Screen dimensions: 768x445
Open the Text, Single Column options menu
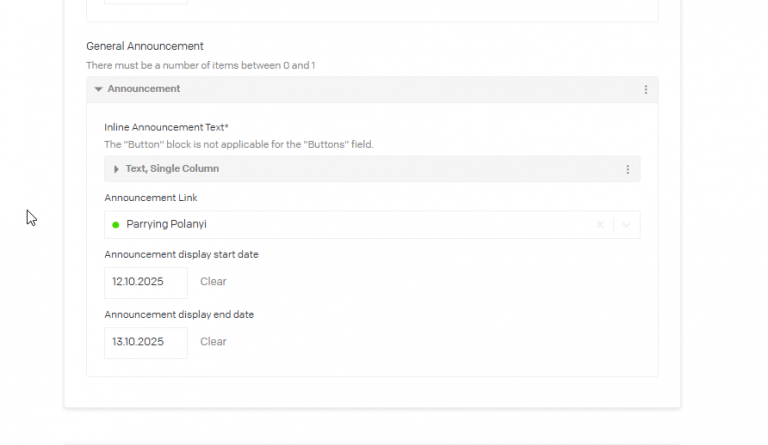click(x=627, y=169)
